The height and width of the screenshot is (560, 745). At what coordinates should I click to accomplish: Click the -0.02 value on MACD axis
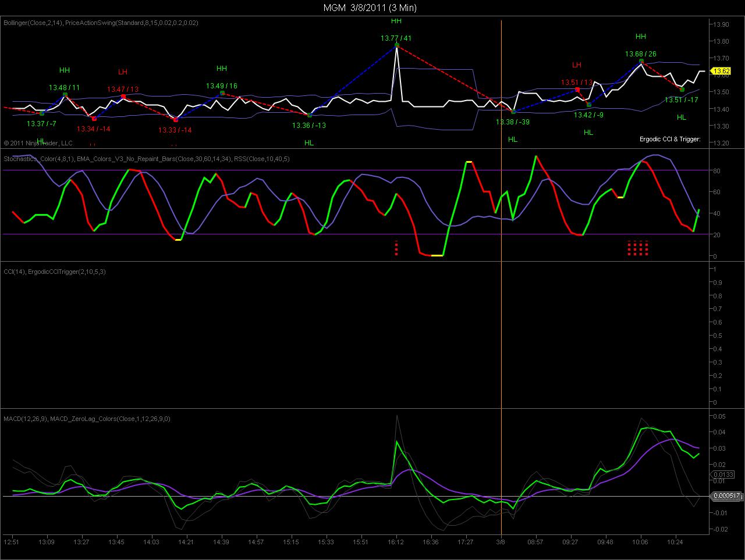(720, 529)
